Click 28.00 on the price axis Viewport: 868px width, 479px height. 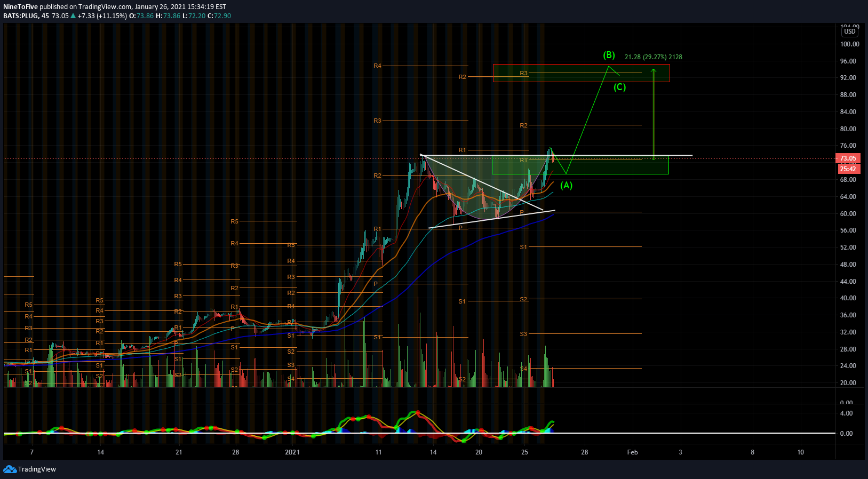[x=848, y=349]
